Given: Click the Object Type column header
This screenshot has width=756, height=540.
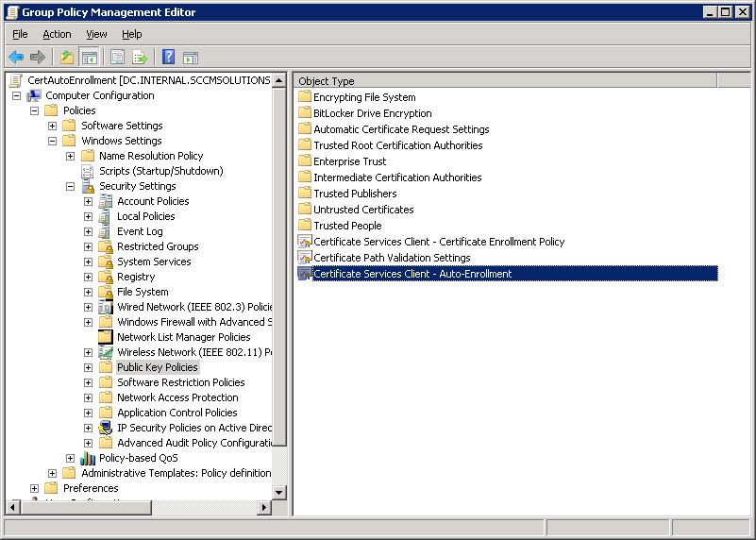Looking at the screenshot, I should click(x=327, y=81).
